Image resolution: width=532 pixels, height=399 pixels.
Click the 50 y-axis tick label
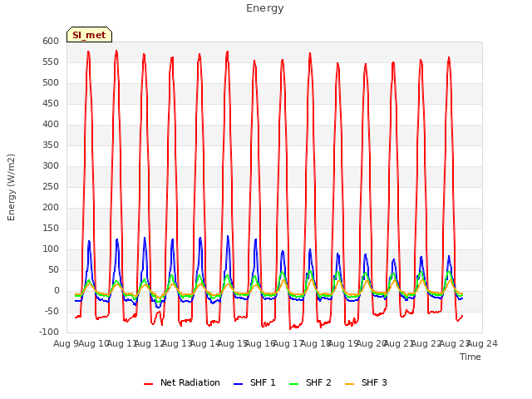click(x=53, y=269)
